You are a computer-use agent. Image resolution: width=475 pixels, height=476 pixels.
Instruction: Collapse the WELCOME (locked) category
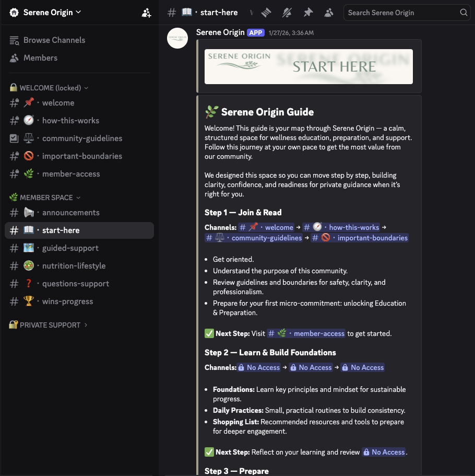point(49,87)
